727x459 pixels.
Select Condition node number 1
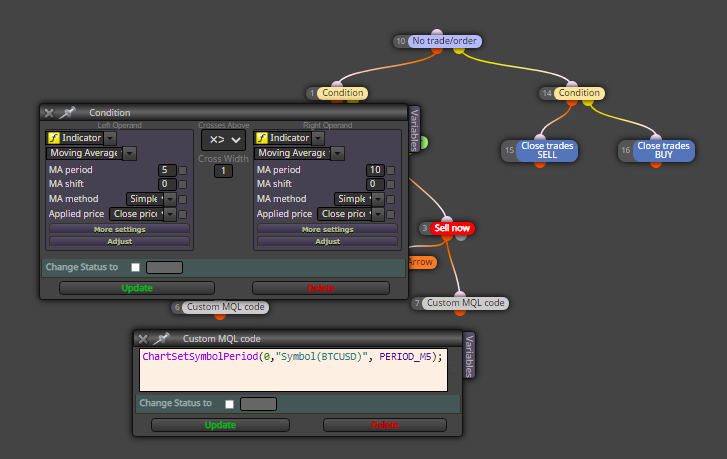click(343, 93)
